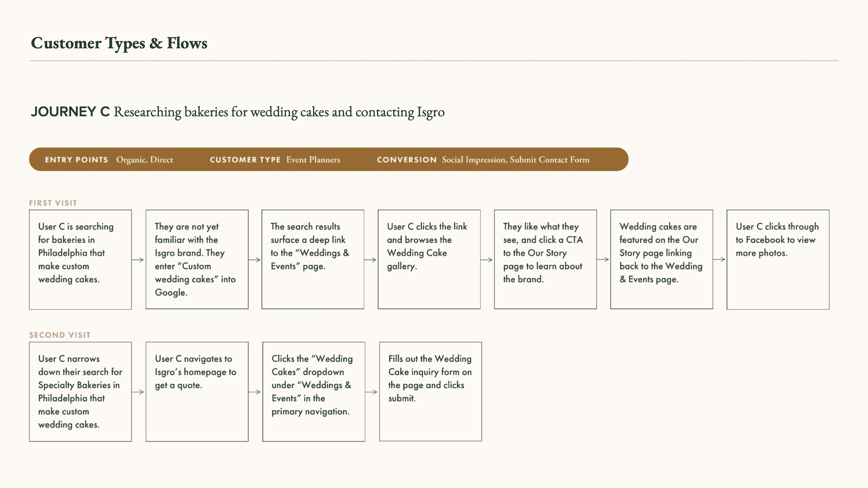This screenshot has height=488, width=868.
Task: Click the 'Customer Types & Flows' title
Action: click(119, 43)
